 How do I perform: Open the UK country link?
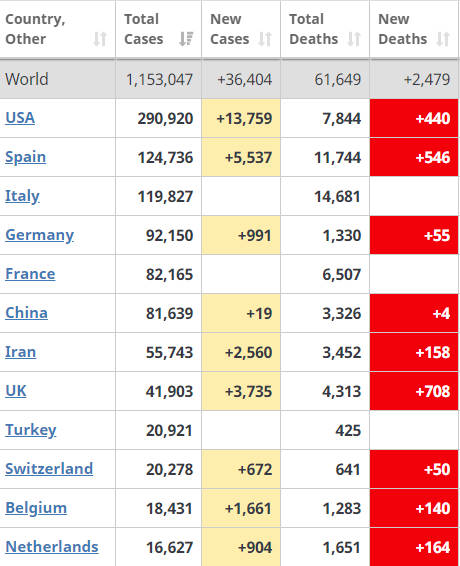16,391
